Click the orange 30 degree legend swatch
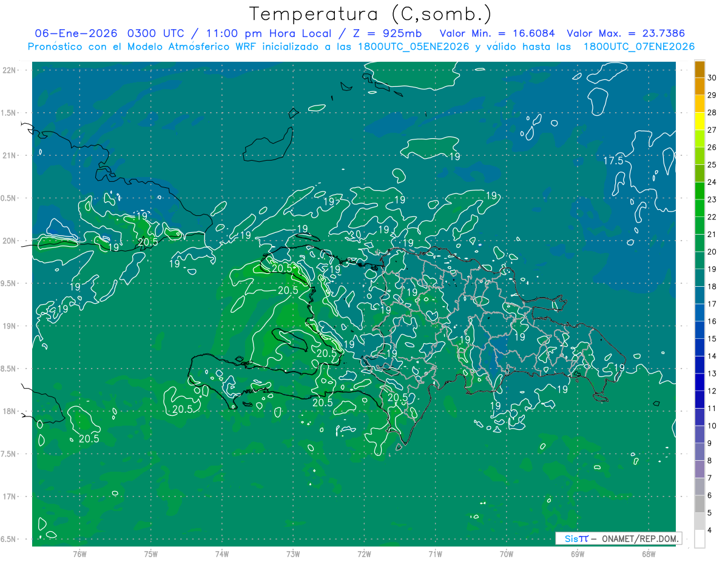728x562 pixels. 699,69
